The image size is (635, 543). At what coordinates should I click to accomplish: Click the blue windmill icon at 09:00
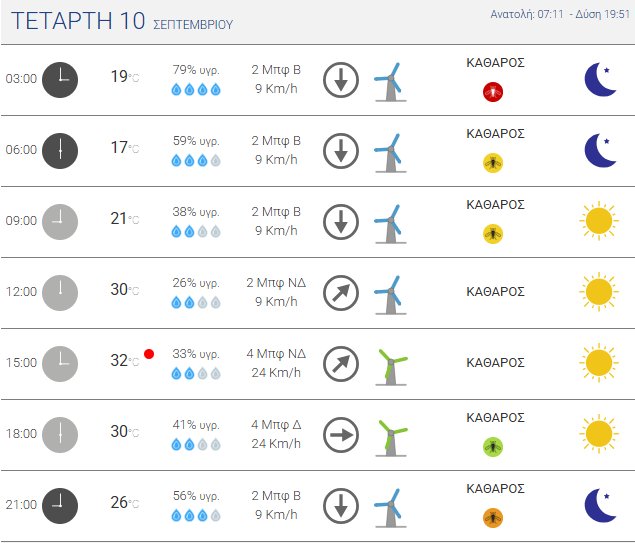pyautogui.click(x=388, y=222)
